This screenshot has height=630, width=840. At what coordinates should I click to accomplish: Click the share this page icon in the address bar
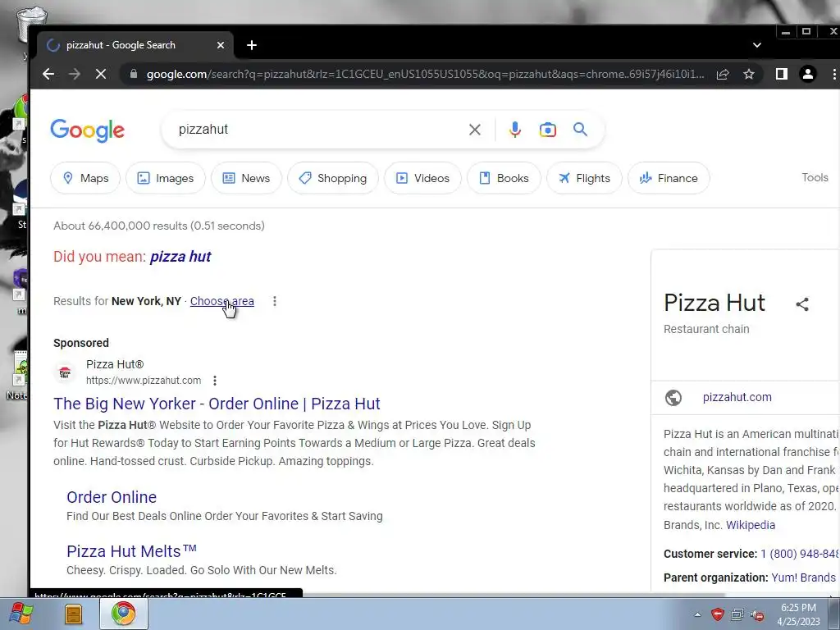(723, 74)
